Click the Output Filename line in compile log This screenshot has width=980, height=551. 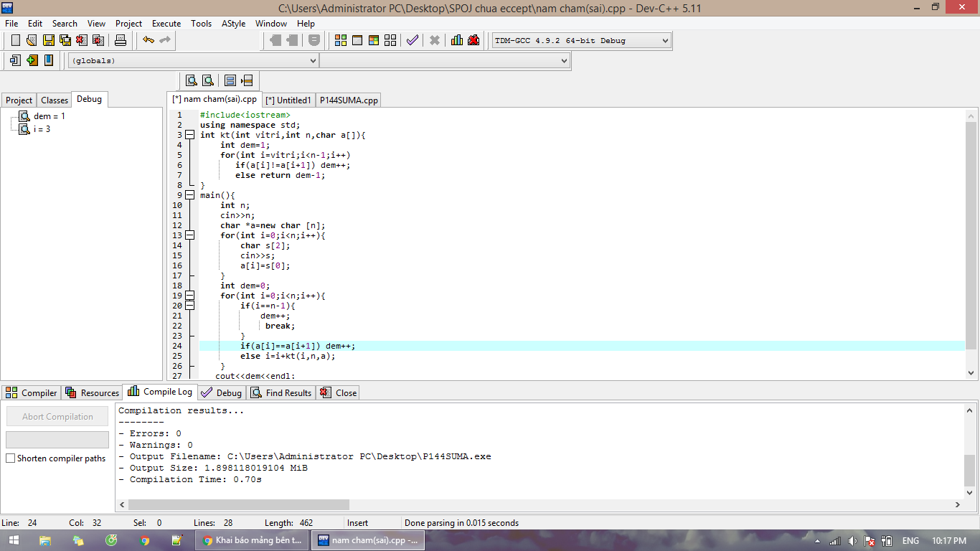(x=305, y=456)
